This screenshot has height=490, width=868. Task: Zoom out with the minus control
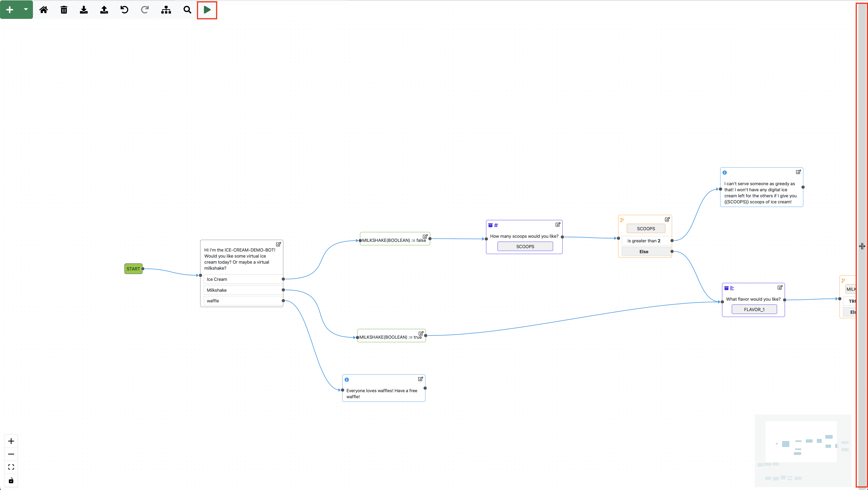coord(11,454)
